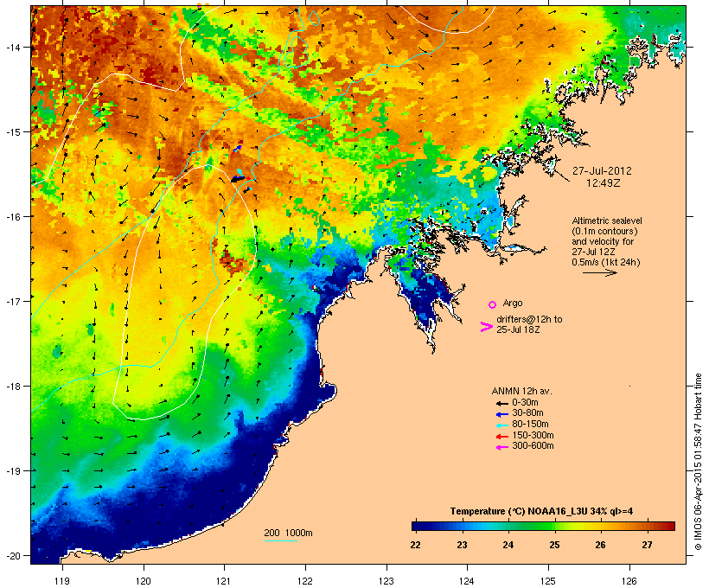
Task: Click the drifters@12h to label
Action: (x=529, y=319)
